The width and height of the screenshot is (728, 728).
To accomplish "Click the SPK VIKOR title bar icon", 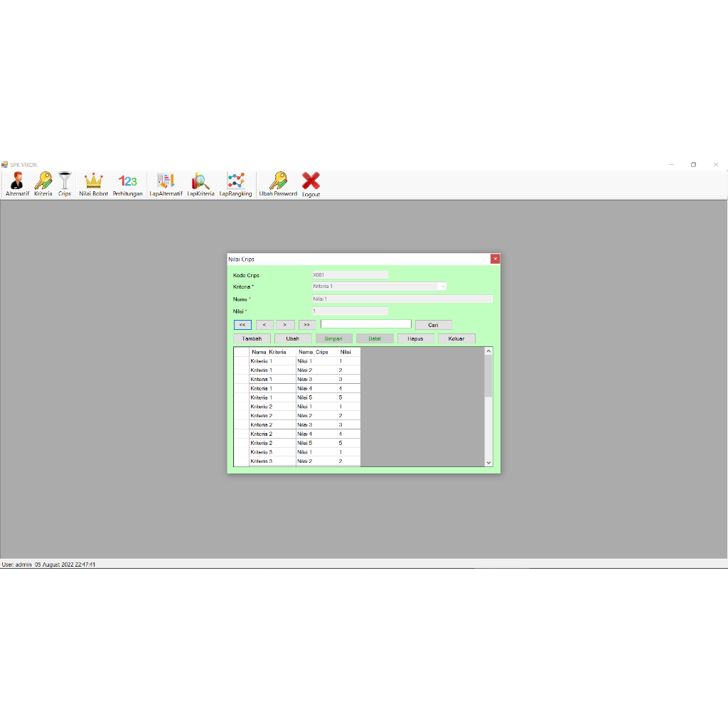I will pyautogui.click(x=5, y=165).
